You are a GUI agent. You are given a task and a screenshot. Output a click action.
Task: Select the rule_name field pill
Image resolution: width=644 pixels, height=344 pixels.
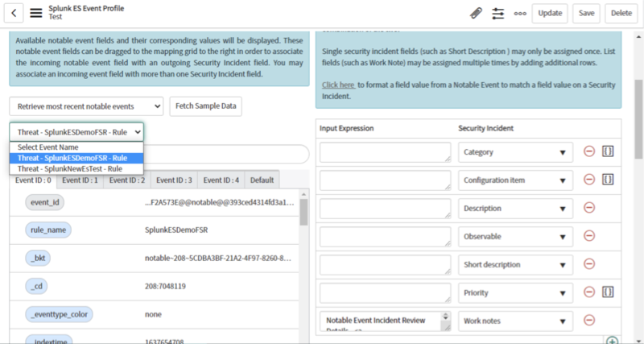point(48,230)
